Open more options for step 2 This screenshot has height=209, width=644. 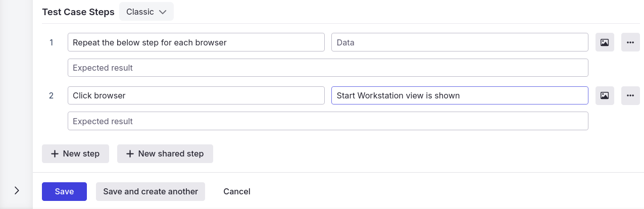point(630,95)
